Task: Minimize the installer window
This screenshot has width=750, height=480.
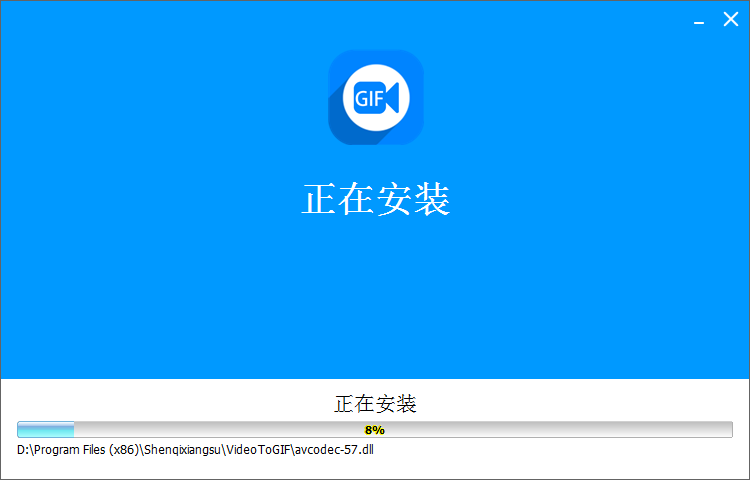Action: (x=699, y=22)
